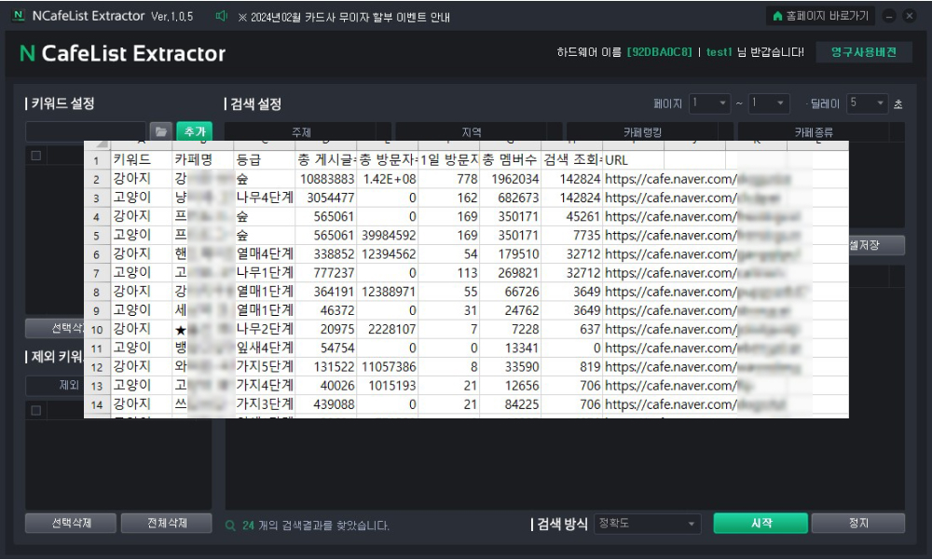Click the hardware ID [92DBA0C8] text
Viewport: 932px width, 560px height.
point(660,52)
